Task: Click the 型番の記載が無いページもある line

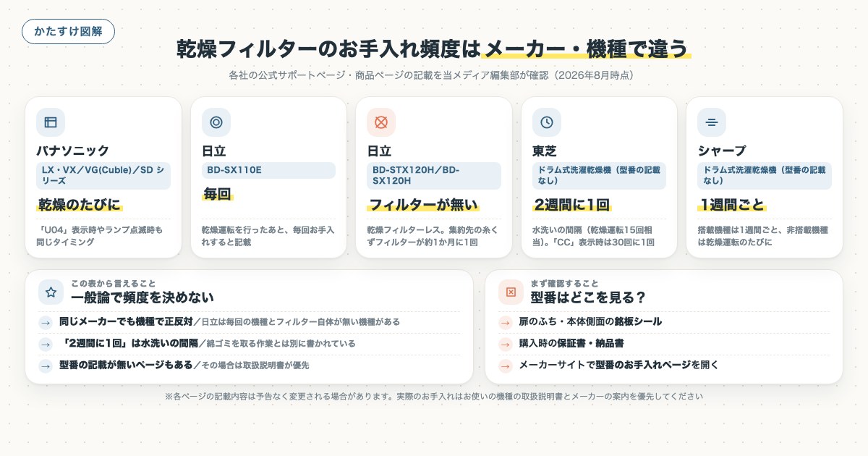Action: click(184, 366)
